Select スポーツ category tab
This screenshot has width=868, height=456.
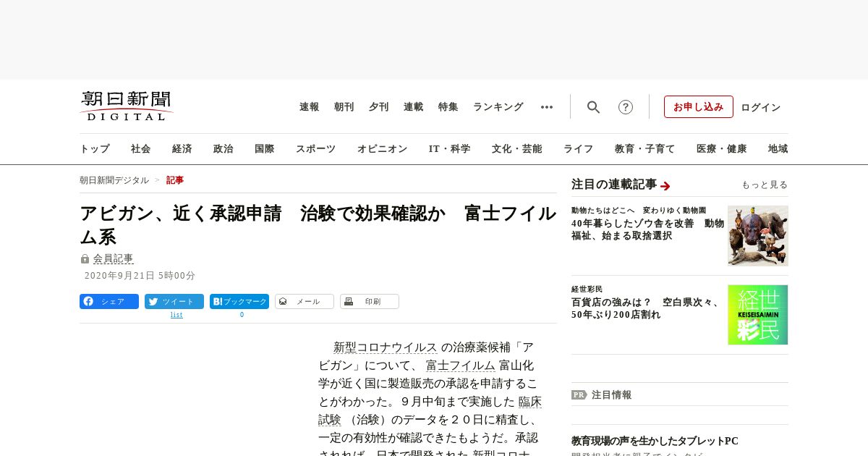pyautogui.click(x=315, y=149)
